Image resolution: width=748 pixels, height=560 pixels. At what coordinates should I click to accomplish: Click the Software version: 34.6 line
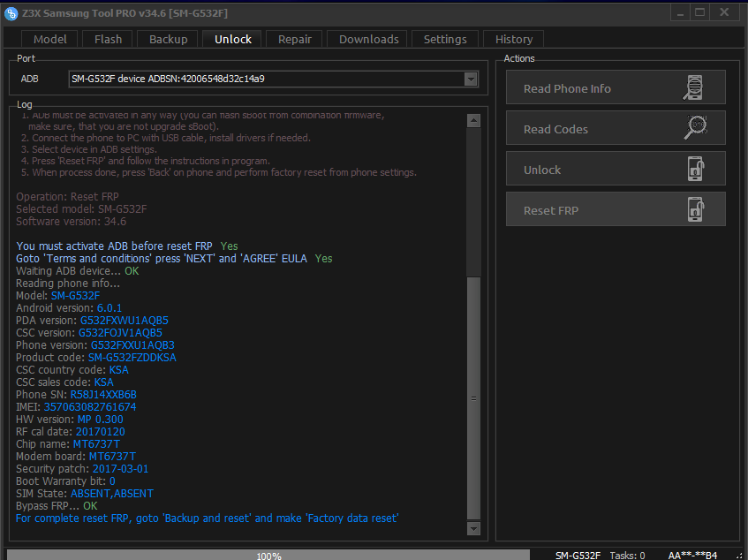point(71,222)
